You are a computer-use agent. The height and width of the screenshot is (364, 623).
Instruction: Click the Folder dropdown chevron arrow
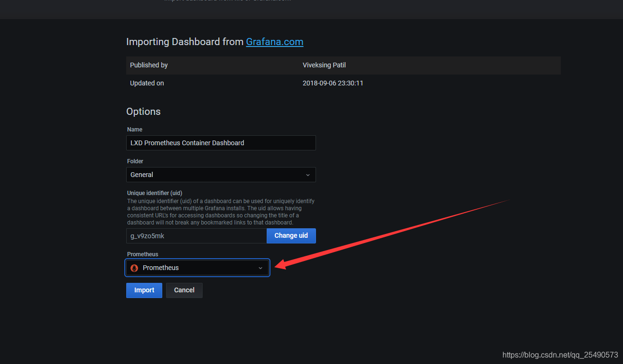(307, 175)
